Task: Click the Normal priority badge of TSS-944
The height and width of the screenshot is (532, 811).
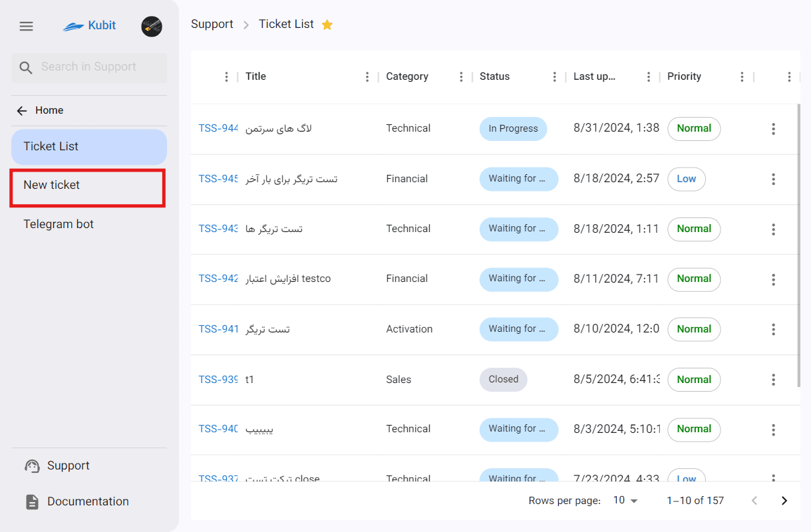Action: (694, 129)
